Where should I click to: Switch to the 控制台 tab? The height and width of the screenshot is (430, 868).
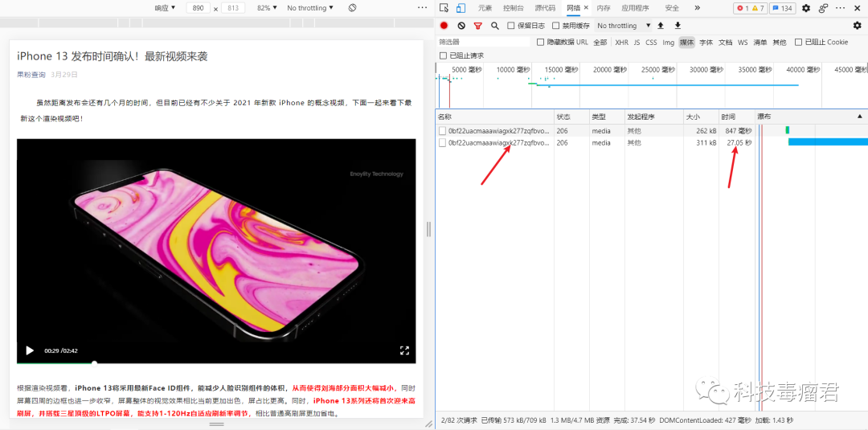coord(513,8)
